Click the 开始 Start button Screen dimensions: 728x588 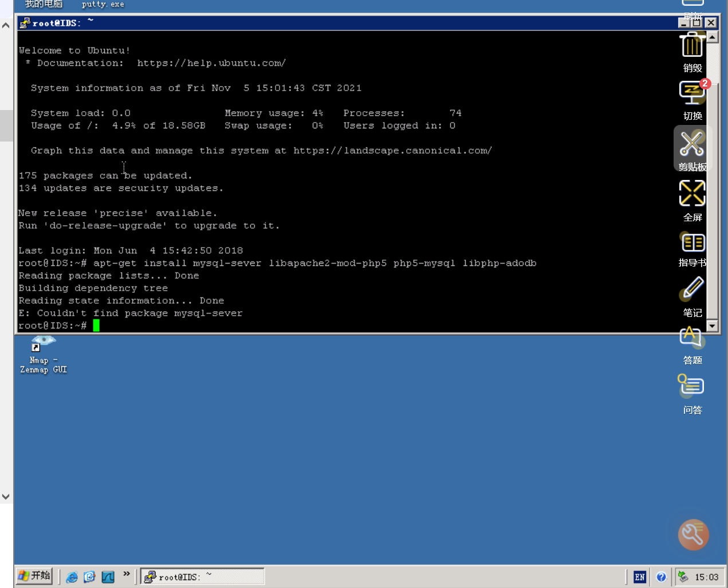click(34, 575)
